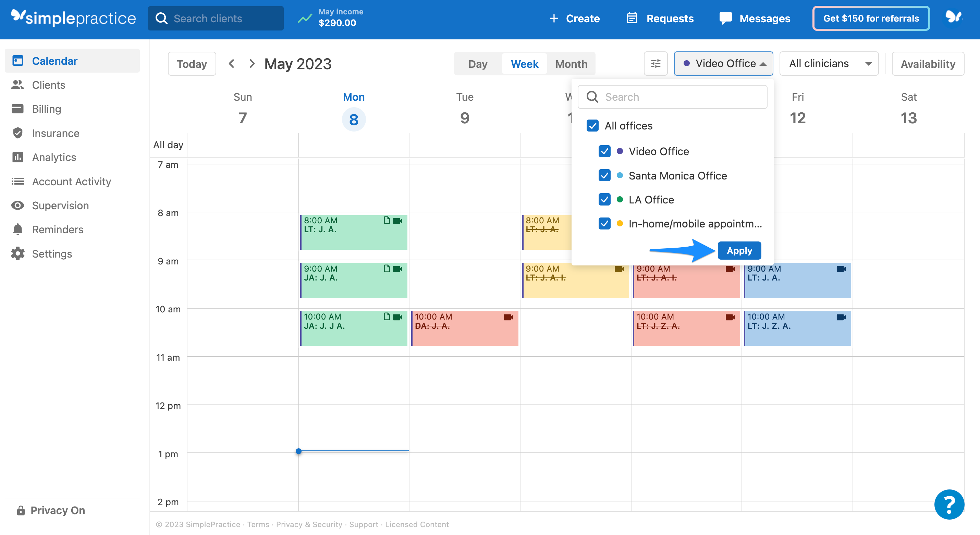Switch to Month view tab
980x535 pixels.
tap(571, 64)
